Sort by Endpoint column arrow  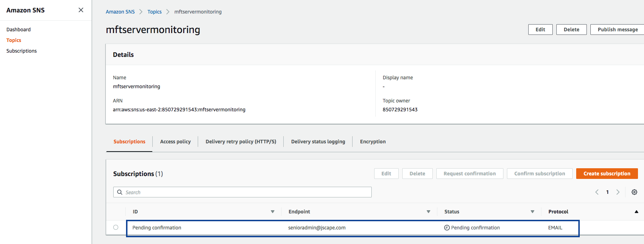(428, 212)
